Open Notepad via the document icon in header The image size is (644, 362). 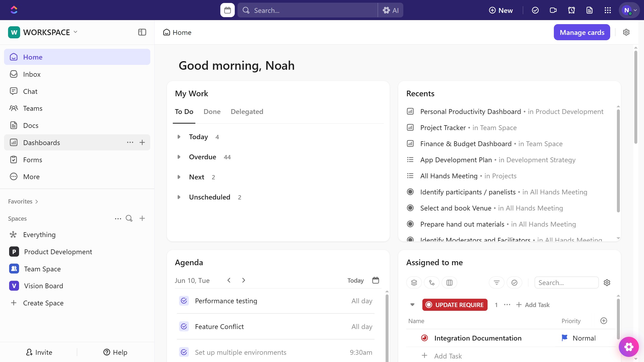click(x=589, y=10)
